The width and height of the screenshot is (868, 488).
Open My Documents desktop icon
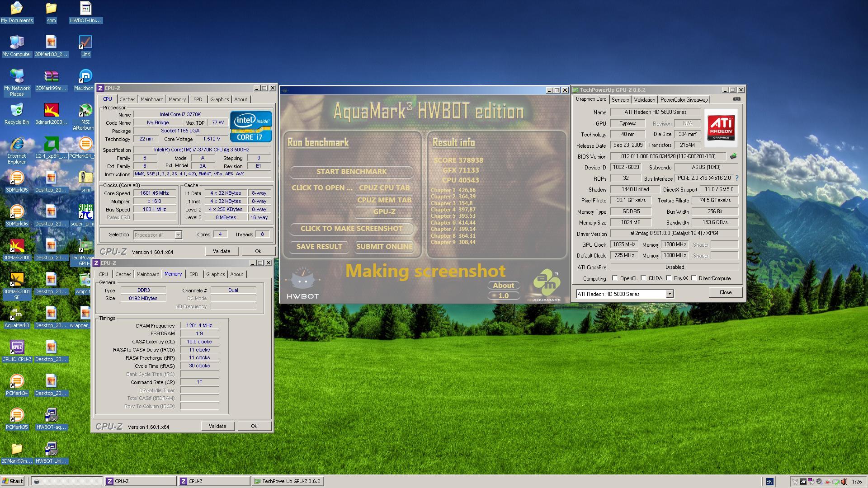coord(17,12)
